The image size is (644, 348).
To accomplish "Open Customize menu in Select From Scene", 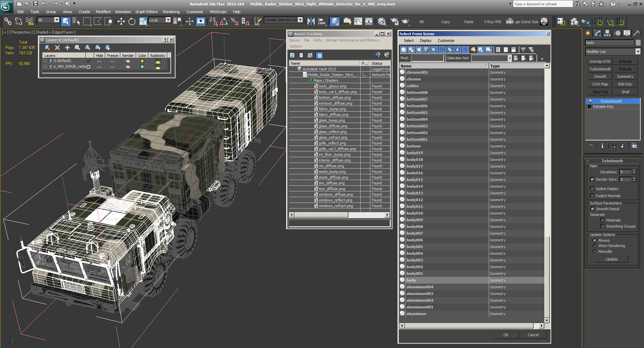I will (446, 40).
